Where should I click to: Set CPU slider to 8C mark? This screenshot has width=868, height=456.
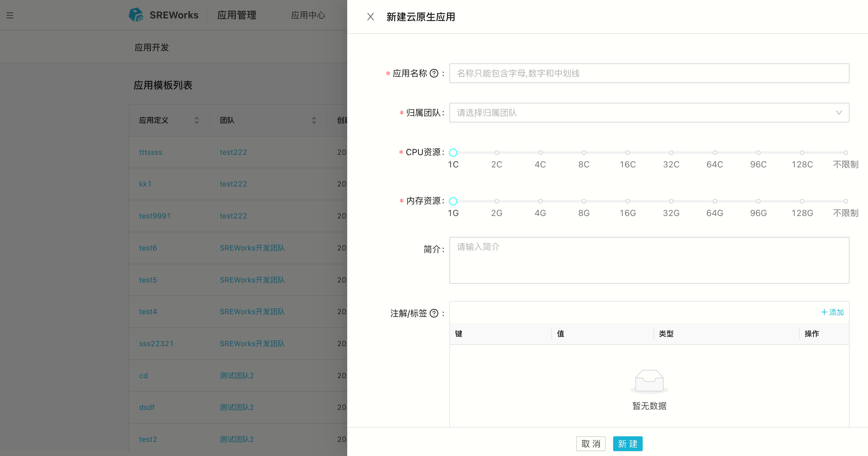tap(584, 153)
